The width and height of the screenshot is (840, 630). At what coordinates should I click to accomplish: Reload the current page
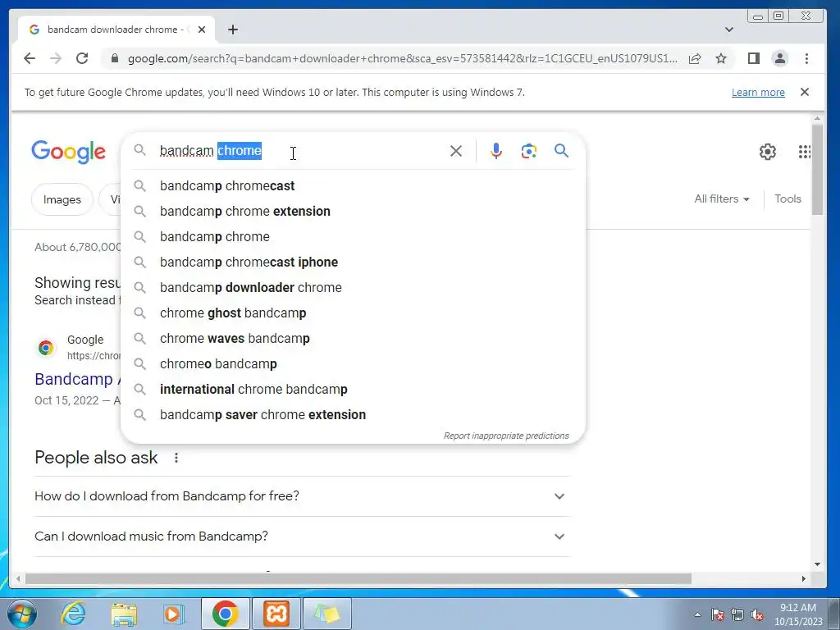82,58
